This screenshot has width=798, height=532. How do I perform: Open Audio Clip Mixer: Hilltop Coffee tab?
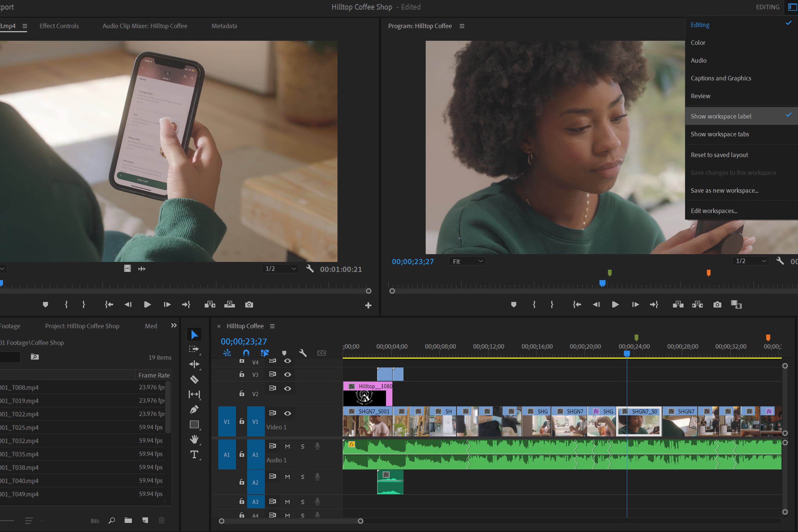pos(145,26)
